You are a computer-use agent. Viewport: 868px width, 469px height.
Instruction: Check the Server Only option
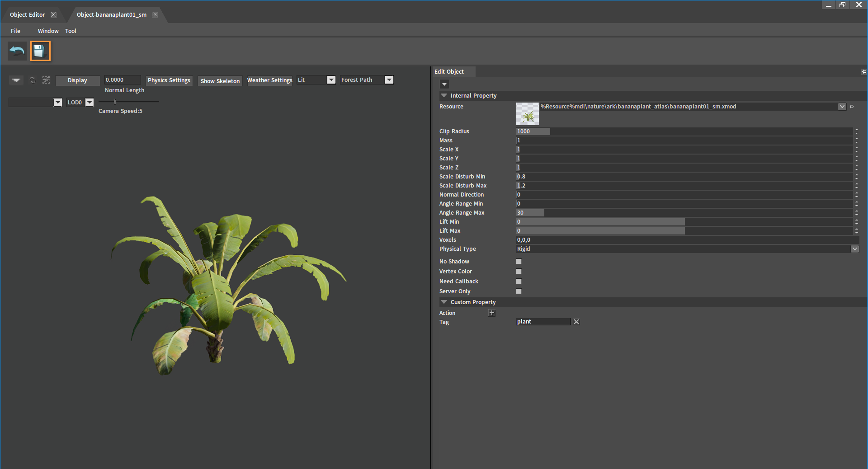(519, 291)
